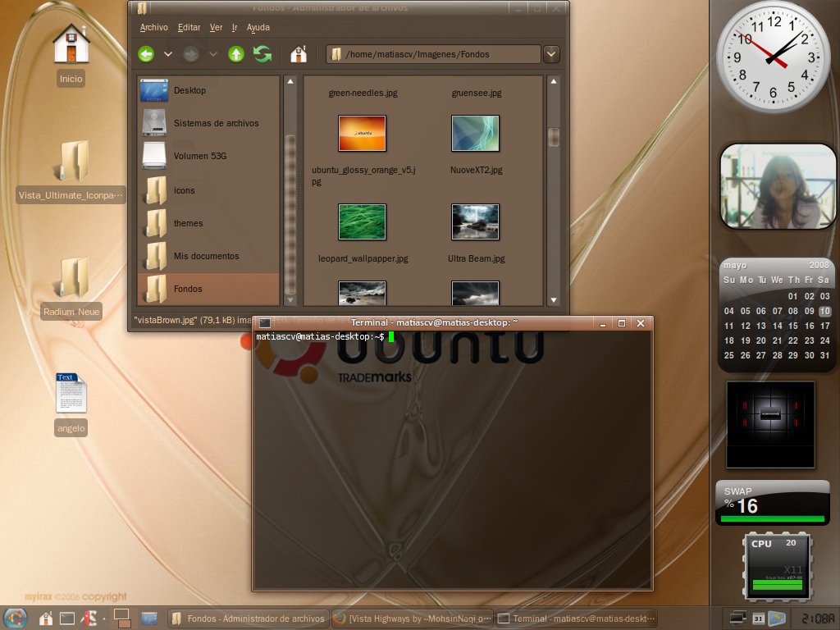Image resolution: width=840 pixels, height=630 pixels.
Task: Select Volumen 53G drive in sidebar
Action: point(209,156)
